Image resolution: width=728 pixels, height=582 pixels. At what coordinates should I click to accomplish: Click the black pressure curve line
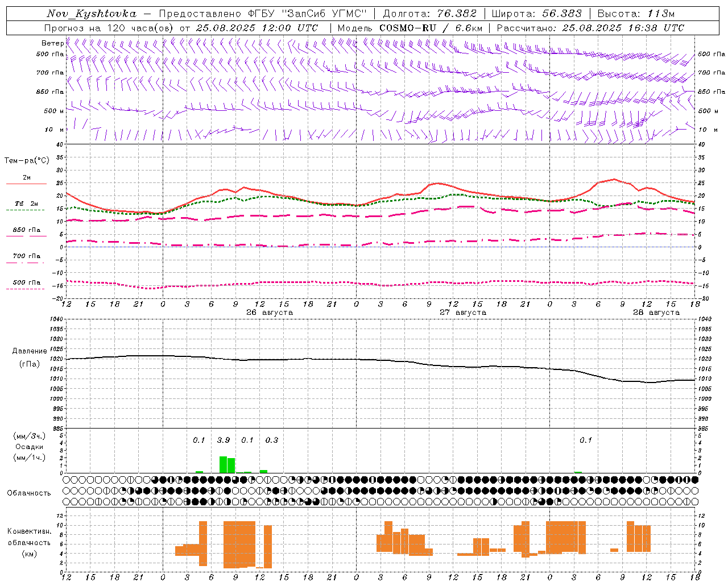pos(381,360)
